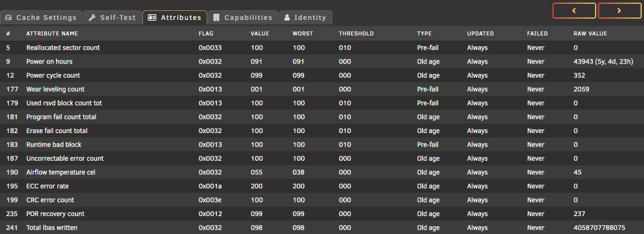
Task: Select the Total lbas written row
Action: point(322,228)
